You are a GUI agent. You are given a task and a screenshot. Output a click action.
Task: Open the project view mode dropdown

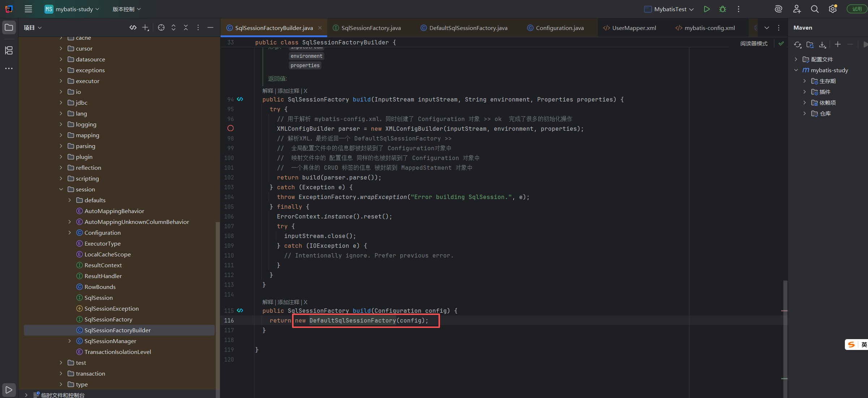point(33,27)
